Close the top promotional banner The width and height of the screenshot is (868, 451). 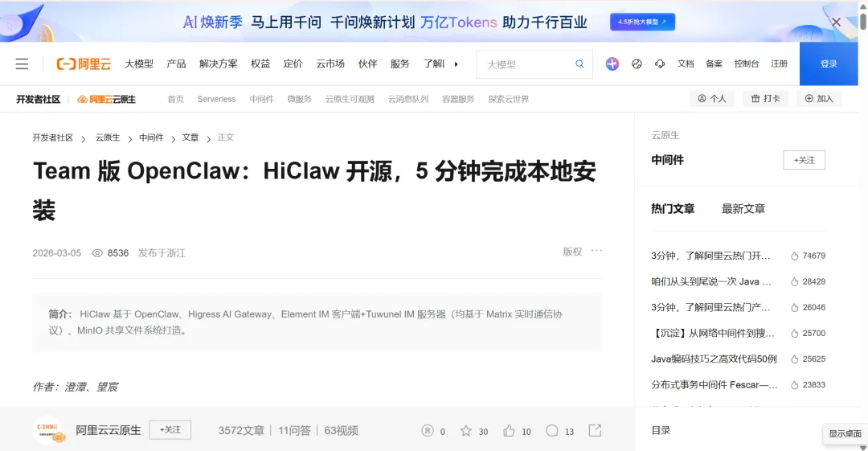coord(836,23)
